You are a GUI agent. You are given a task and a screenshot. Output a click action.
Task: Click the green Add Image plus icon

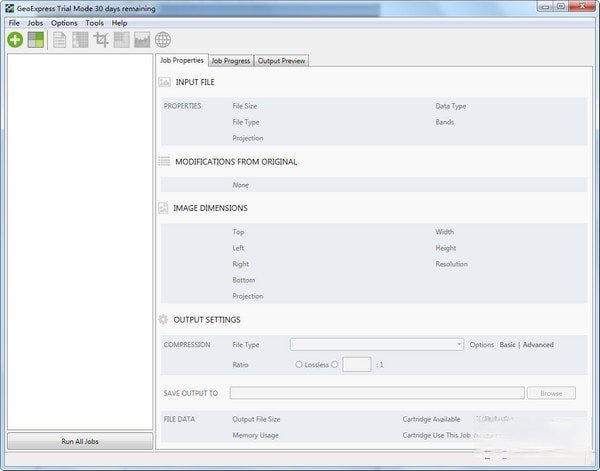click(15, 40)
